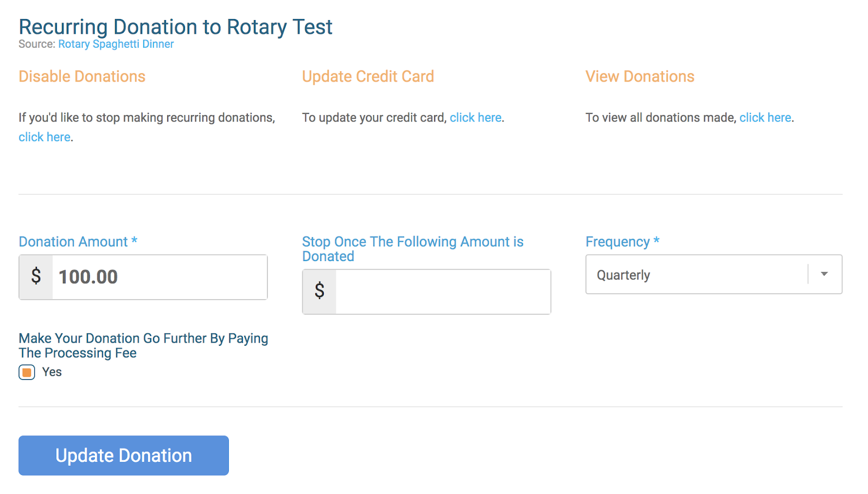Click the "View Donations" heading

click(x=640, y=77)
